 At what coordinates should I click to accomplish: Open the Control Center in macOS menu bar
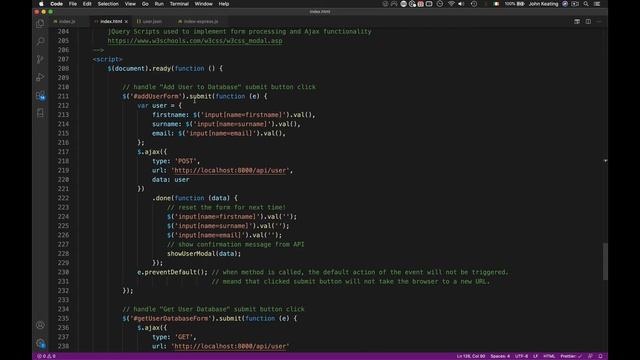tap(597, 4)
